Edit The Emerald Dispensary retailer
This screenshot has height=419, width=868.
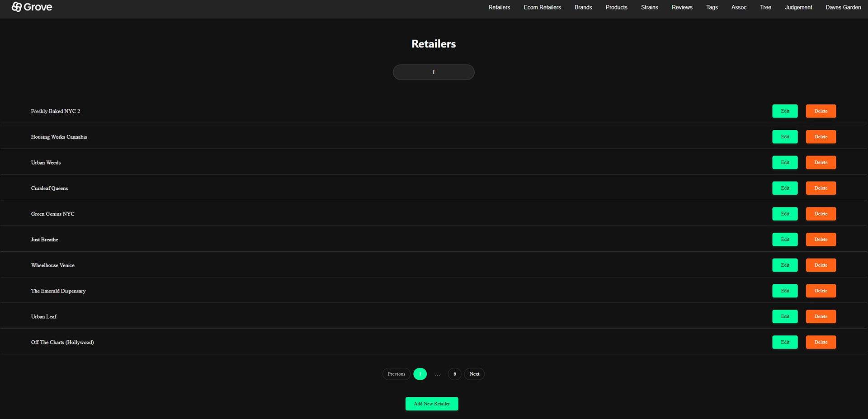[785, 291]
